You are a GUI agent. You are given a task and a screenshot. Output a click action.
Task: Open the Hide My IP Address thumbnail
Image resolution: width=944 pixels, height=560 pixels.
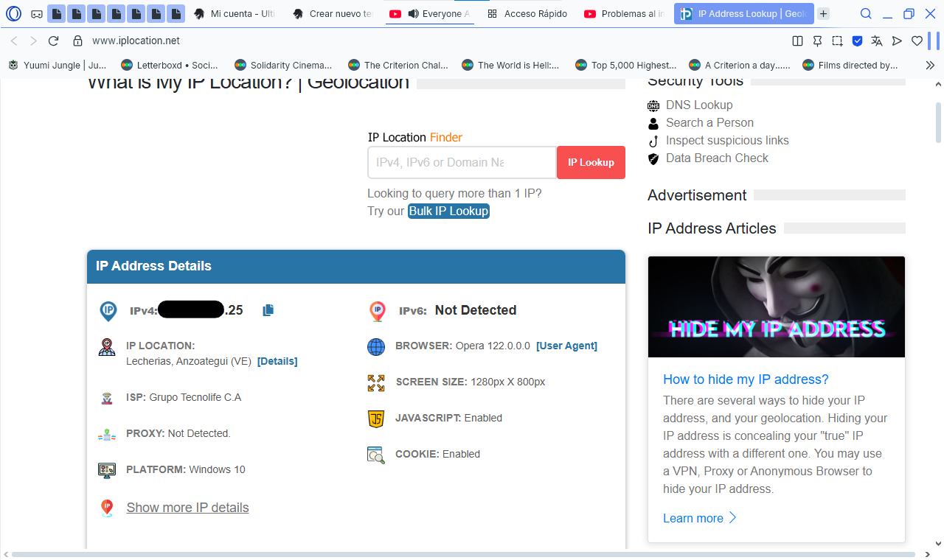pyautogui.click(x=776, y=307)
